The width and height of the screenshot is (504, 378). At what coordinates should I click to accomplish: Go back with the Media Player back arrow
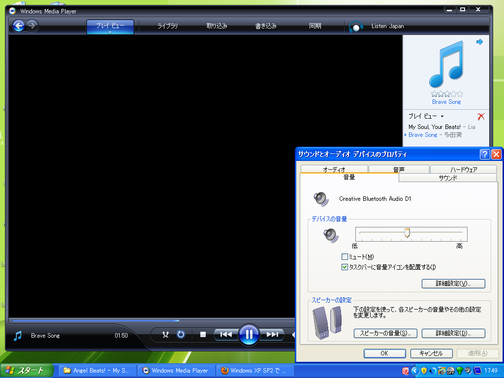coord(18,26)
